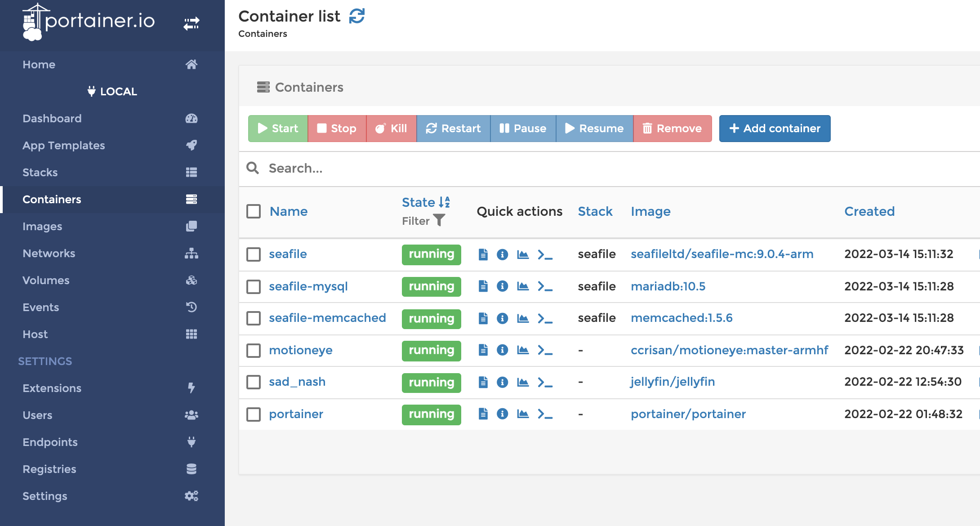
Task: Open inspect info icon for sad_nash
Action: 503,382
